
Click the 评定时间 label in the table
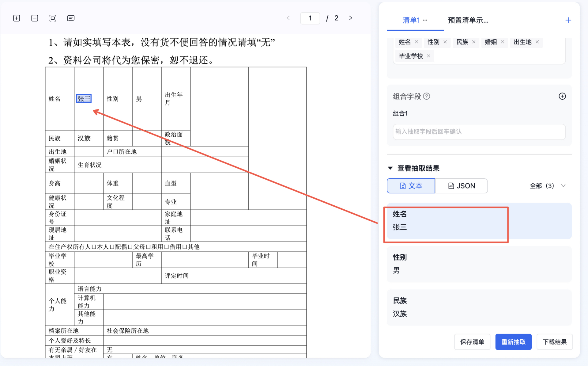(x=177, y=276)
